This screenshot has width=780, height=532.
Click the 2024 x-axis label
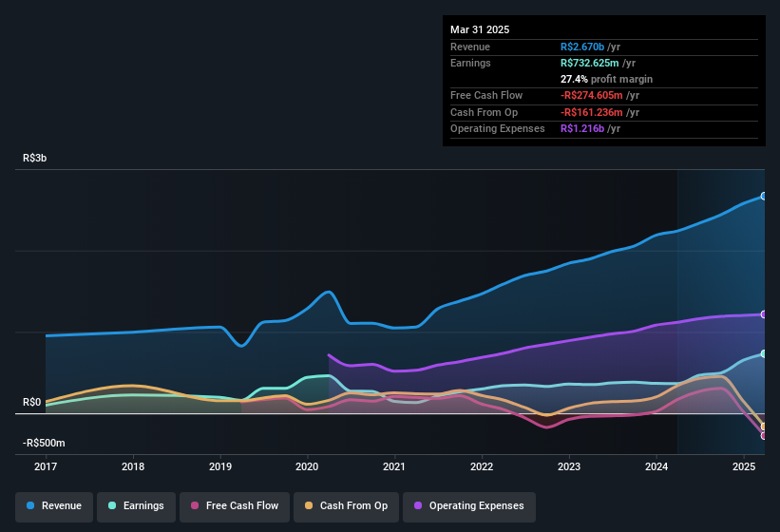[656, 466]
